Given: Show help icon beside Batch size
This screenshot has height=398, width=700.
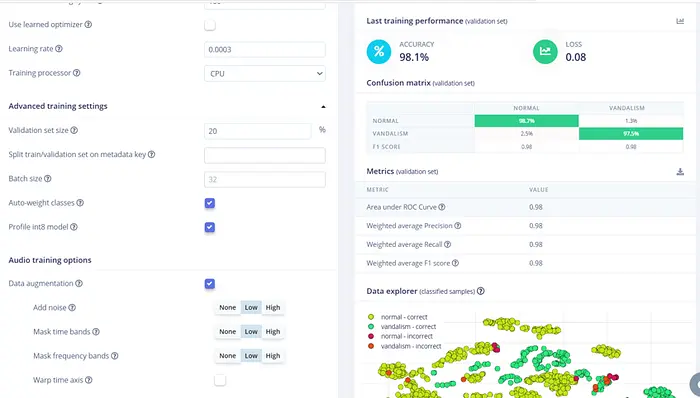Looking at the screenshot, I should coord(48,178).
